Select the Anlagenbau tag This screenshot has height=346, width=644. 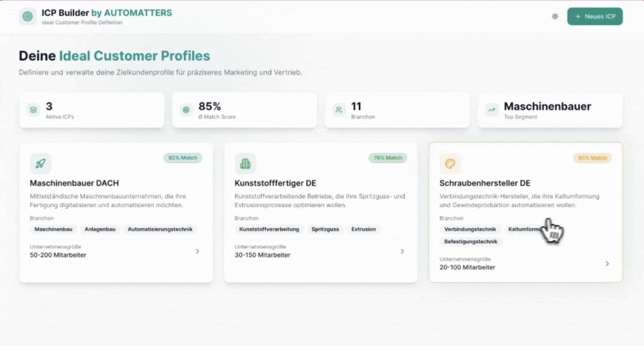pyautogui.click(x=100, y=229)
